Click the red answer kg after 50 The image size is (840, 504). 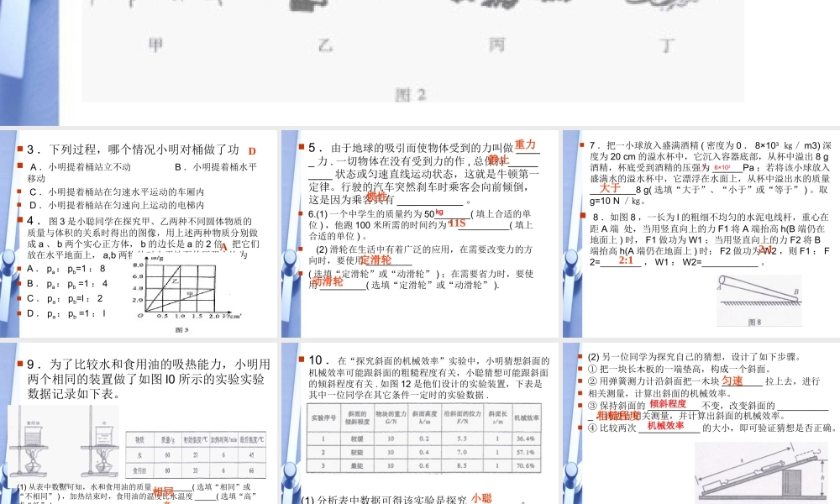click(439, 212)
